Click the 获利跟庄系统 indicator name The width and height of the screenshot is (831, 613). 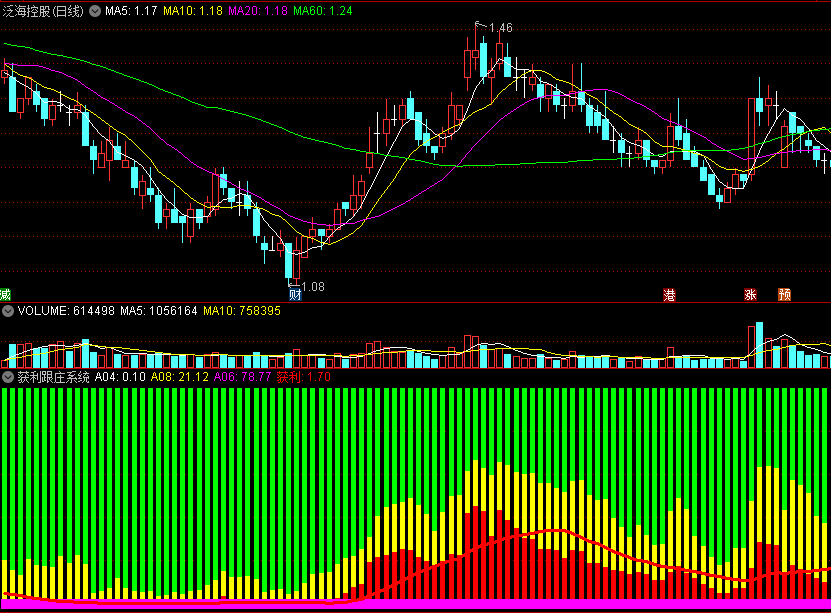click(54, 377)
